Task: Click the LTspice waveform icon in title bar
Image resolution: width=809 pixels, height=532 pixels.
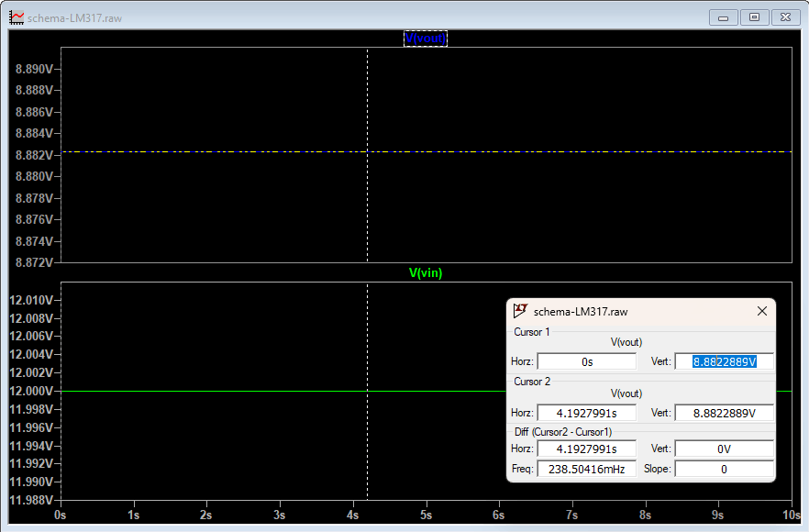Action: coord(17,18)
